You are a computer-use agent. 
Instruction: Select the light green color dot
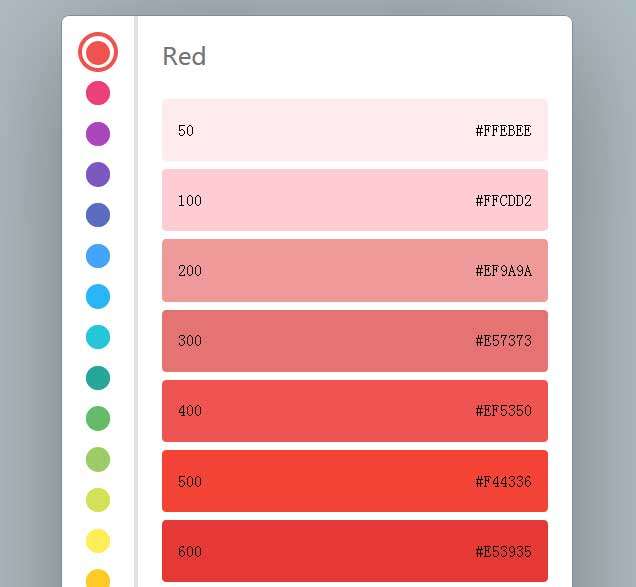pos(98,460)
